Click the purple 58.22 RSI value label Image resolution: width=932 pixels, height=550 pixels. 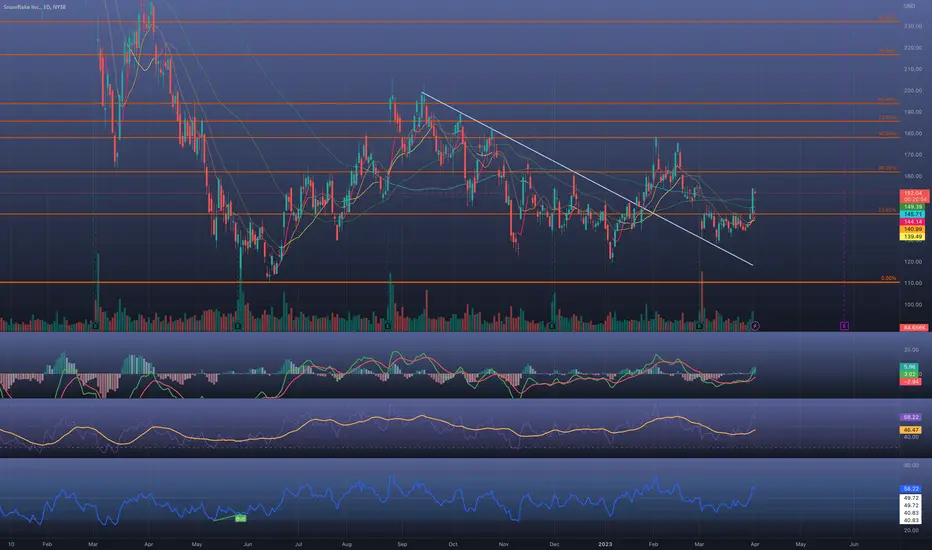[x=911, y=417]
